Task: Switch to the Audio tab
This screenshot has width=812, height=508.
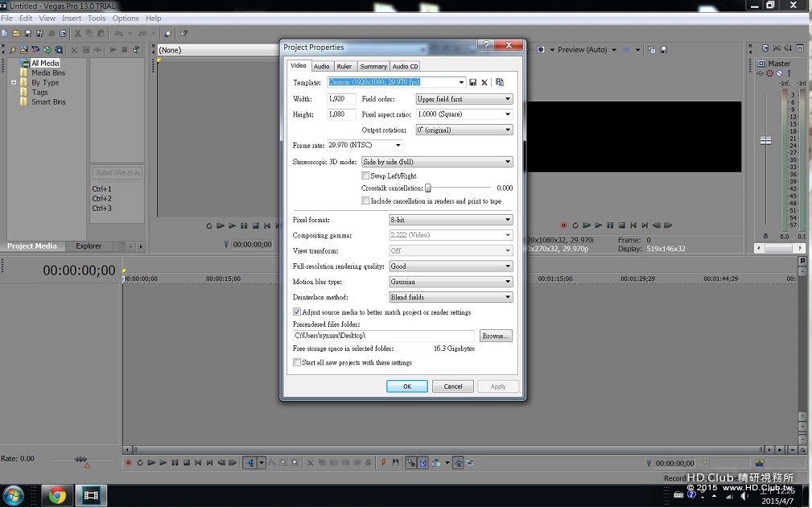Action: (x=322, y=66)
